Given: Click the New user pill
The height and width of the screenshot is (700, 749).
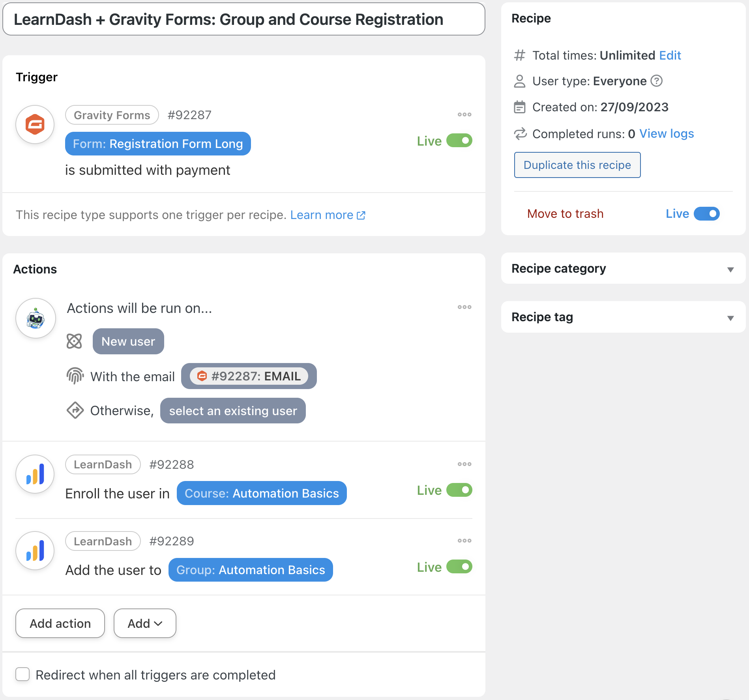Looking at the screenshot, I should pos(128,341).
